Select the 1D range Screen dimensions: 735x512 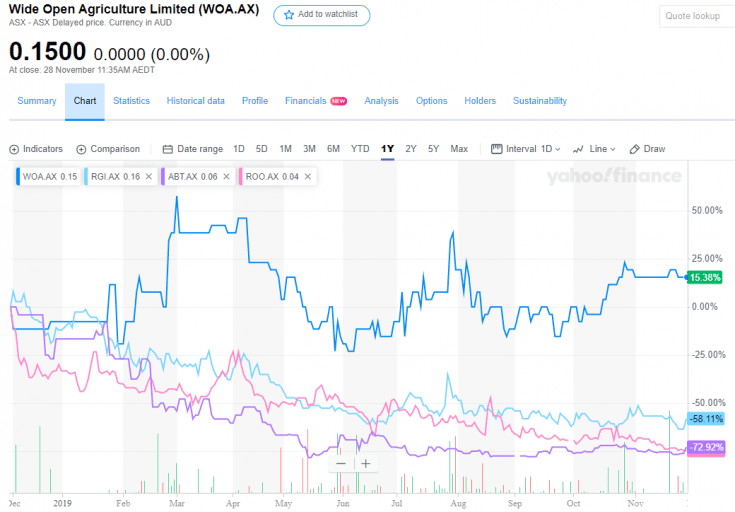(x=239, y=149)
